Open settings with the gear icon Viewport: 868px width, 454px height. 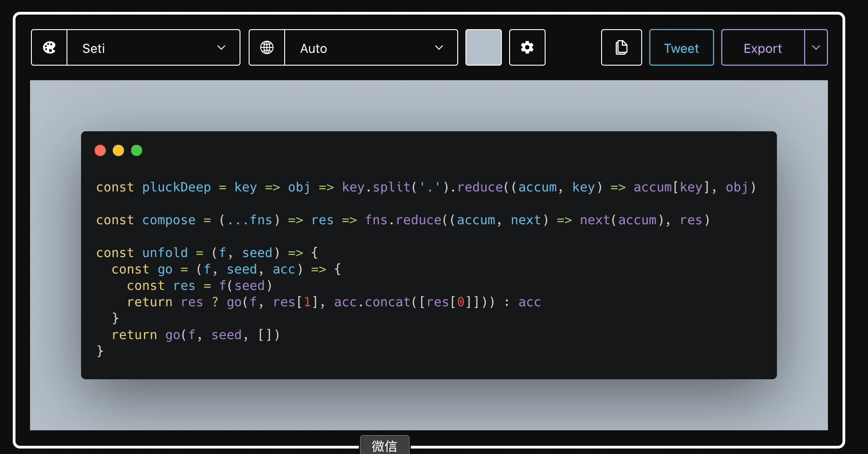click(527, 47)
